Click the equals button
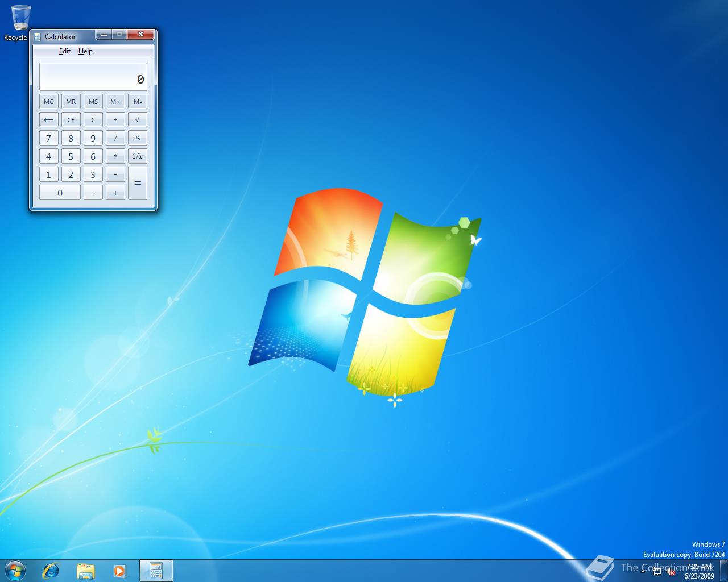Screen dimensions: 728x582 coord(138,184)
